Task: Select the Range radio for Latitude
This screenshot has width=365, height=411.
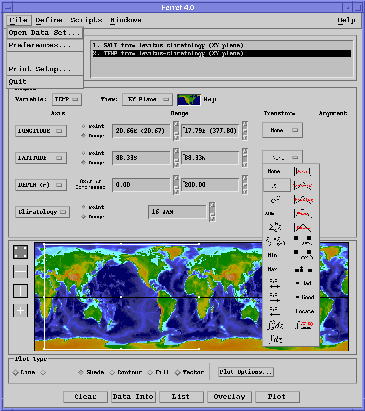Action: [83, 163]
